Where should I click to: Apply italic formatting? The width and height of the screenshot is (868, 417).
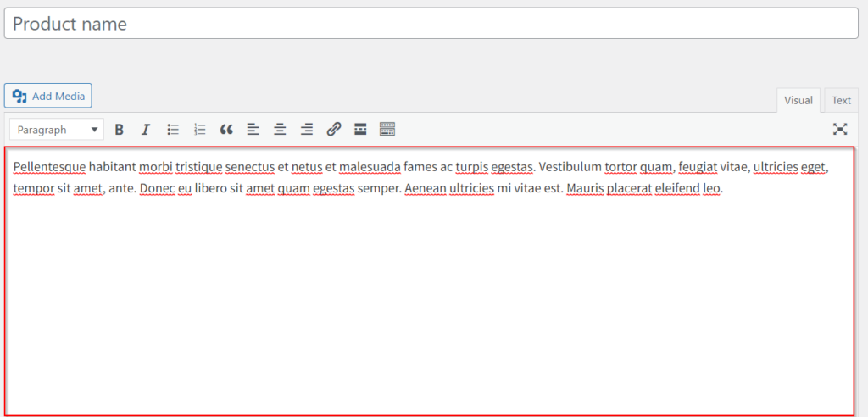click(146, 130)
